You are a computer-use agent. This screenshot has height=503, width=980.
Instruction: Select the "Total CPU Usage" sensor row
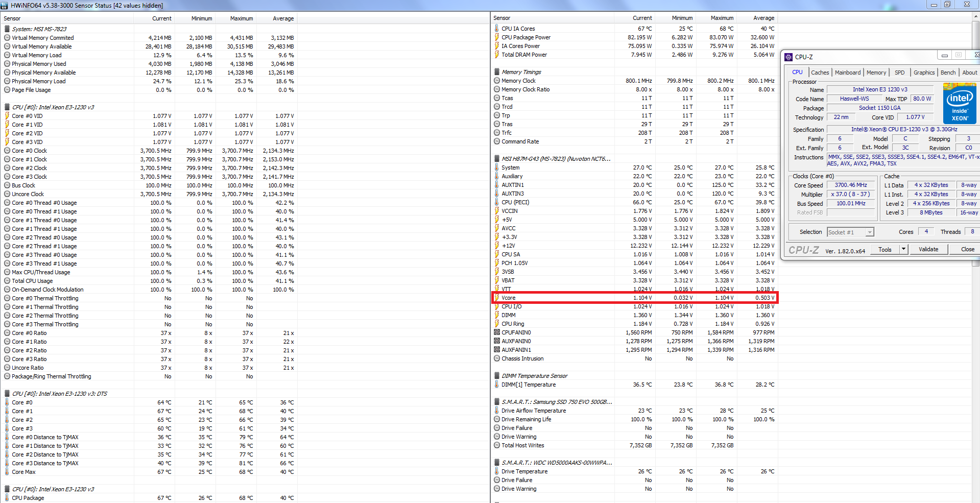(149, 281)
